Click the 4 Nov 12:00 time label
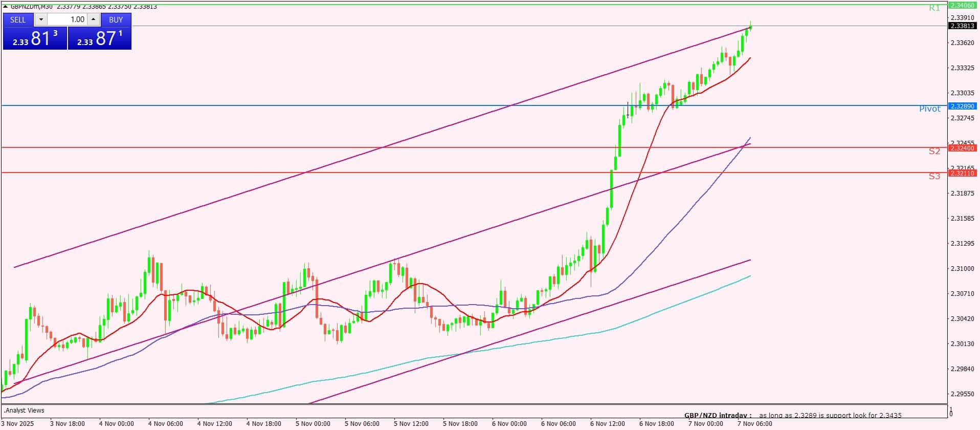 (x=215, y=424)
